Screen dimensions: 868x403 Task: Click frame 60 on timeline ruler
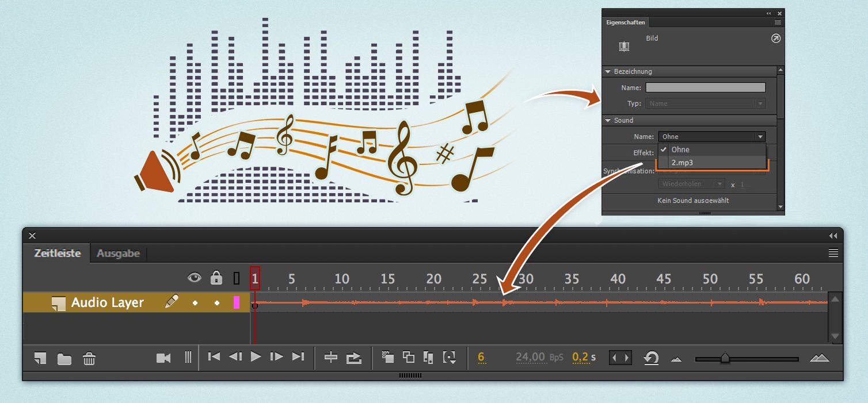pyautogui.click(x=802, y=279)
